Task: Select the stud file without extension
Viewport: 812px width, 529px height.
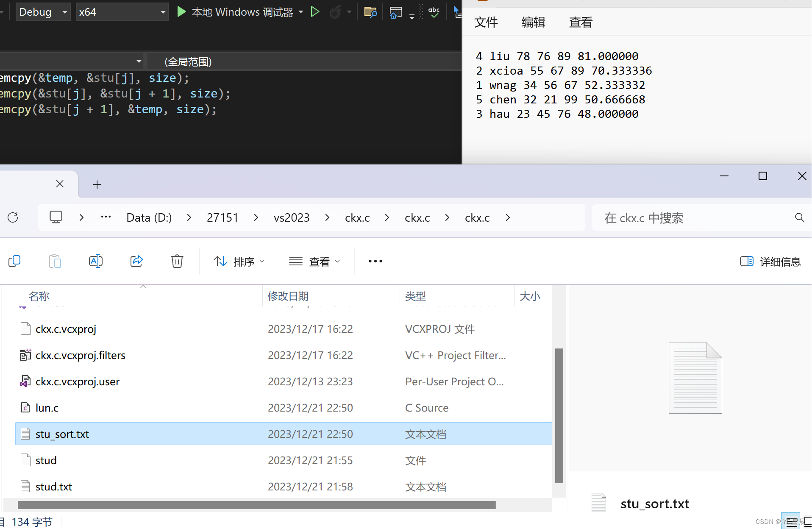Action: [283, 460]
